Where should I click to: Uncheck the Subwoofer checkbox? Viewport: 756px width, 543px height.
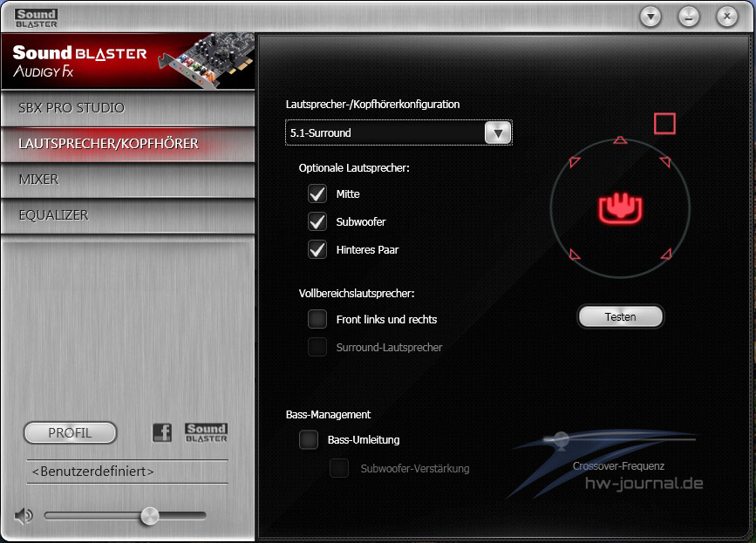(x=317, y=221)
